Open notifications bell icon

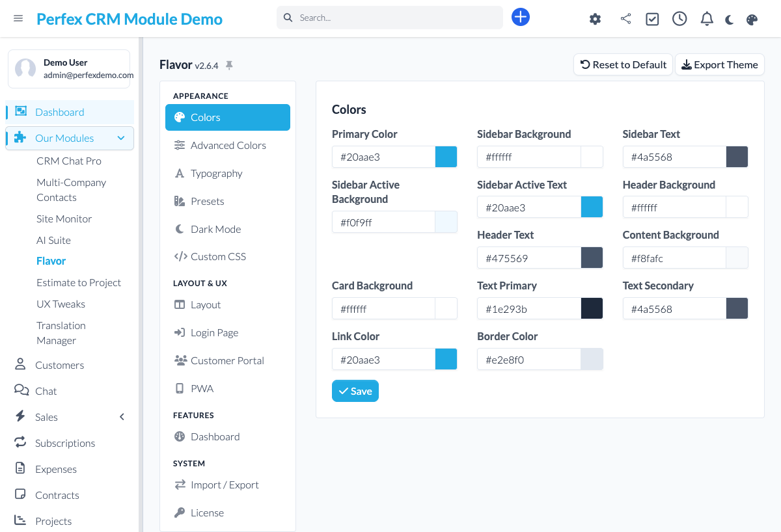coord(707,19)
